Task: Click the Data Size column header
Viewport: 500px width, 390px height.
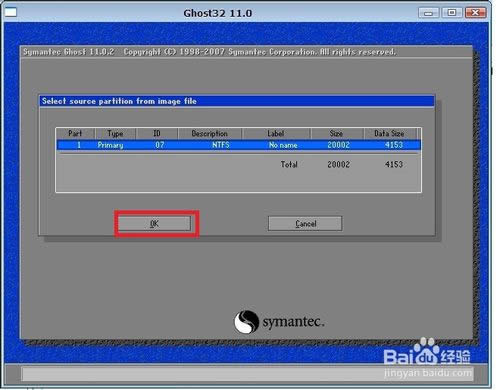Action: pyautogui.click(x=389, y=134)
